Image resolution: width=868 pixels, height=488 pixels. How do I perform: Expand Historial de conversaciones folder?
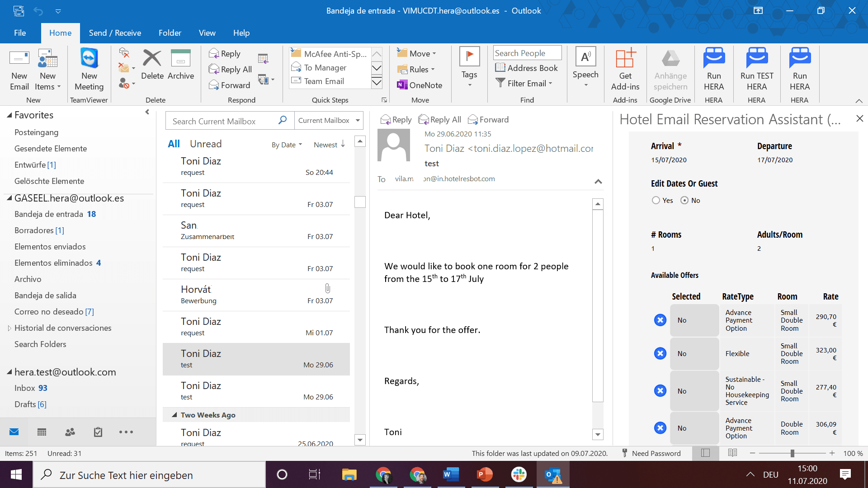pyautogui.click(x=9, y=328)
